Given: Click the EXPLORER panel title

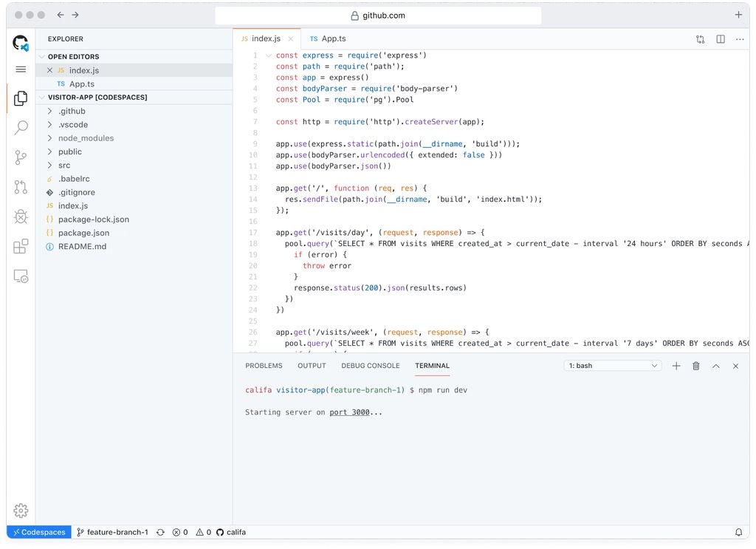Looking at the screenshot, I should tap(66, 39).
